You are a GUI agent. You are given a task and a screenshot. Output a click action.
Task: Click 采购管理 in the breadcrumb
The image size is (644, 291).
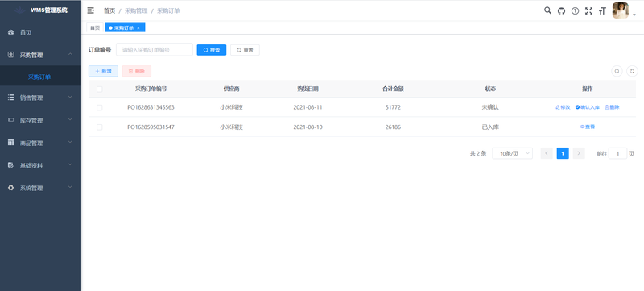click(136, 11)
